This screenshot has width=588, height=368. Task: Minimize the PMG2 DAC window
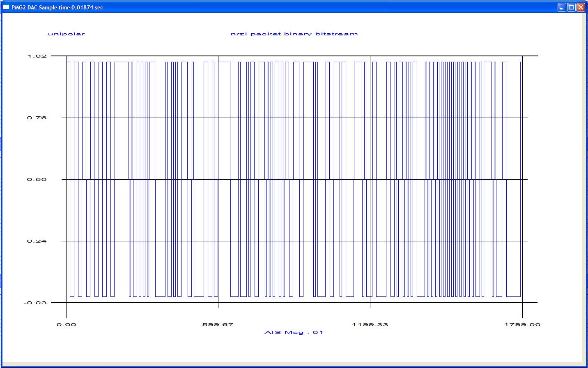561,7
